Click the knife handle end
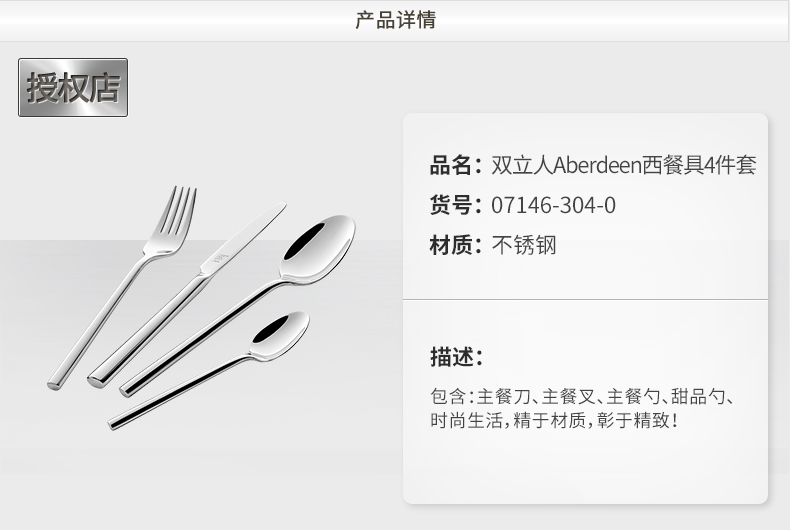Viewport: 790px width, 530px height. pos(97,380)
